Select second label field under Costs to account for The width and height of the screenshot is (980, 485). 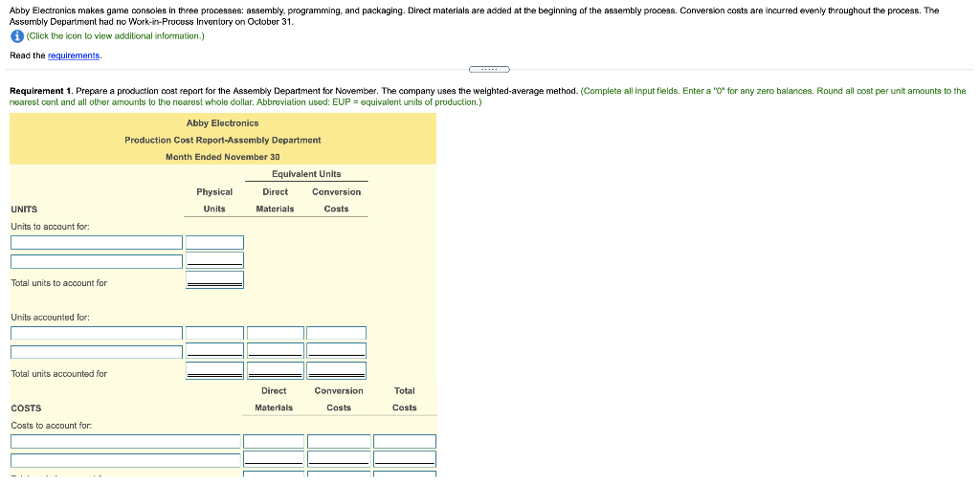(x=125, y=460)
